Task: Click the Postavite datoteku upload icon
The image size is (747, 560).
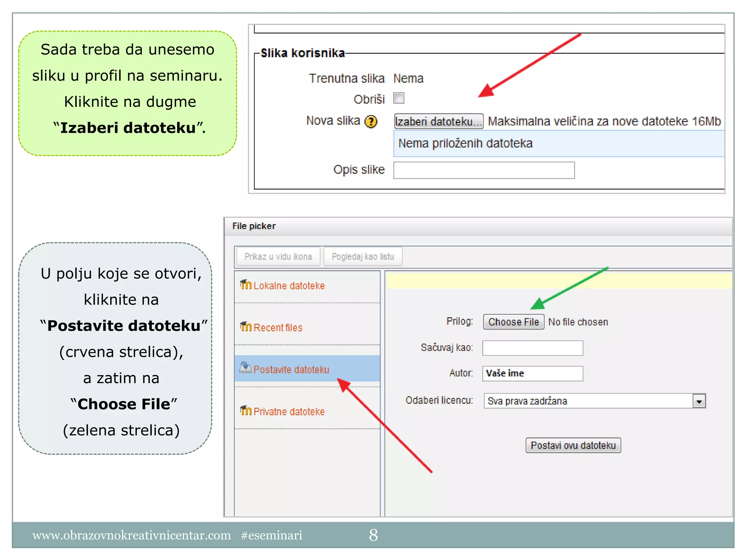Action: pyautogui.click(x=245, y=367)
